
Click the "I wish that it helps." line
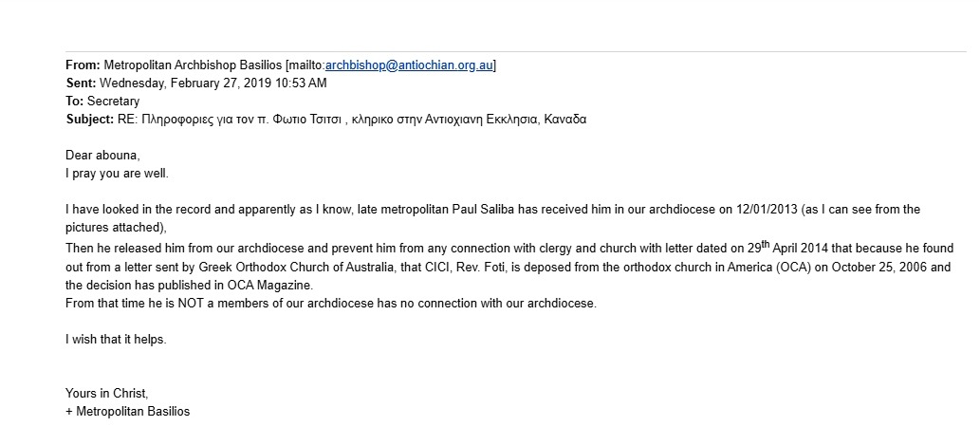click(117, 340)
